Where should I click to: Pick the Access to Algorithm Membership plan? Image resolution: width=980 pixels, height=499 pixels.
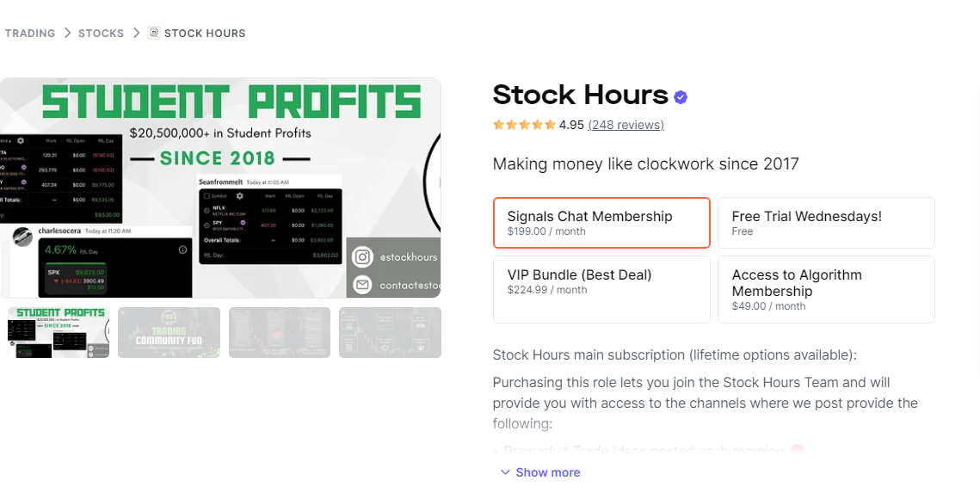pos(825,289)
